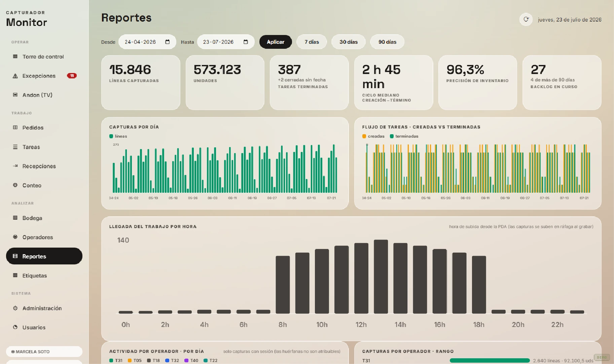Click the Torre de control grid icon
This screenshot has height=364, width=614.
tap(15, 57)
